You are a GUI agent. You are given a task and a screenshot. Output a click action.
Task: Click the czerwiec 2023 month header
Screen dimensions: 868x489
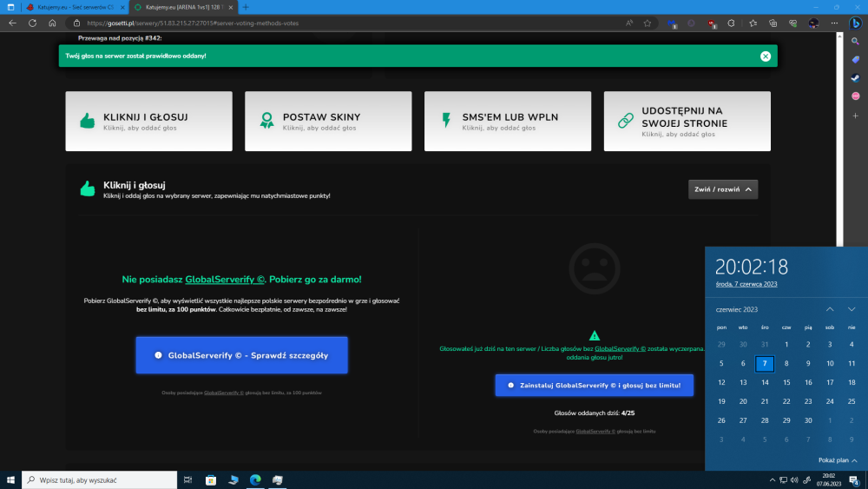pyautogui.click(x=736, y=309)
